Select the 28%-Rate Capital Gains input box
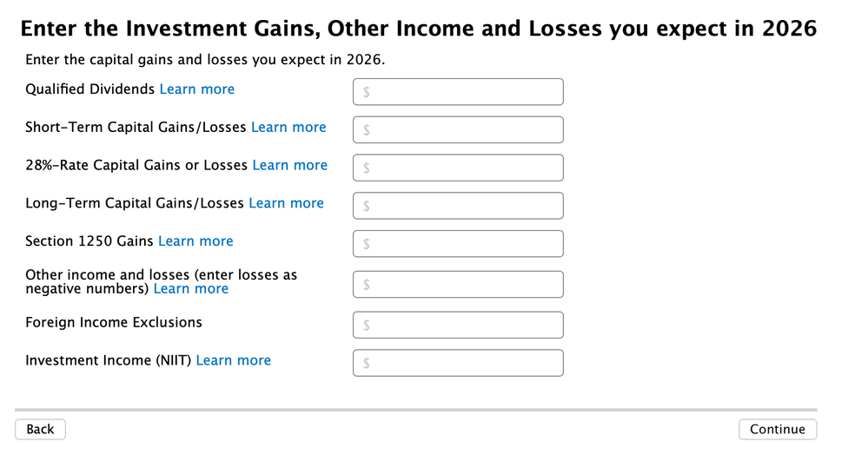The image size is (868, 461). 458,168
